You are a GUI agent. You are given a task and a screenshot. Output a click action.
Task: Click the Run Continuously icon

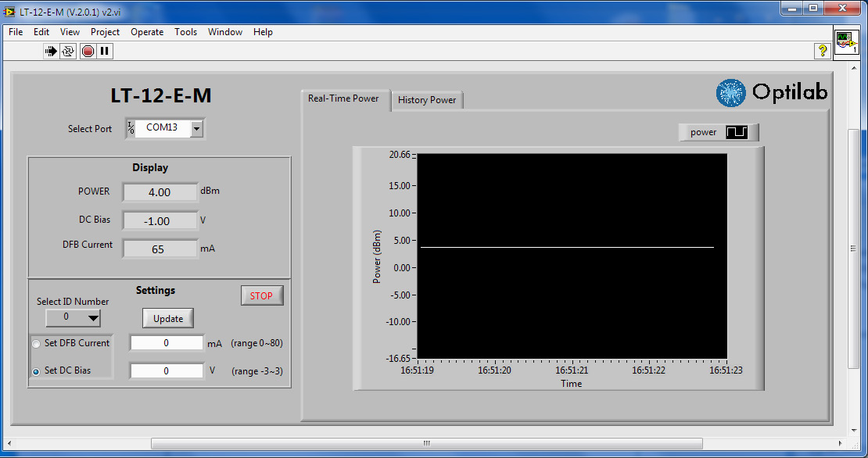tap(68, 51)
